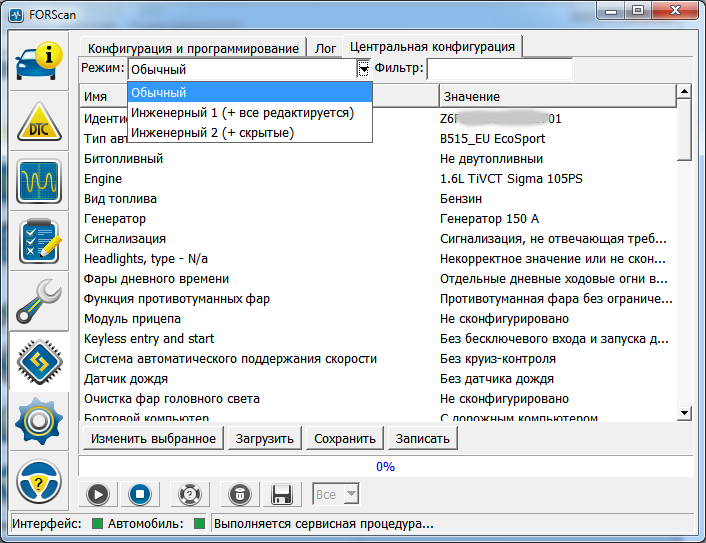The height and width of the screenshot is (543, 706).
Task: Switch to Конфигурация и программирование tab
Action: coord(193,48)
